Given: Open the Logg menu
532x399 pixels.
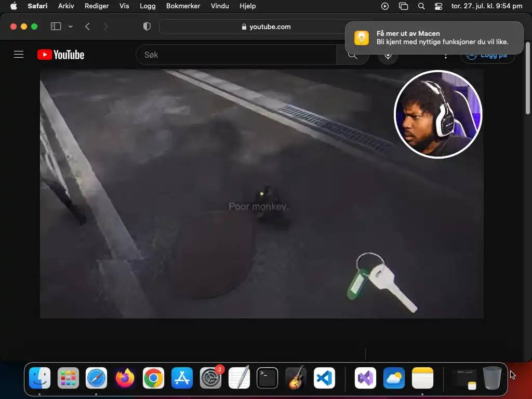Looking at the screenshot, I should (x=148, y=6).
